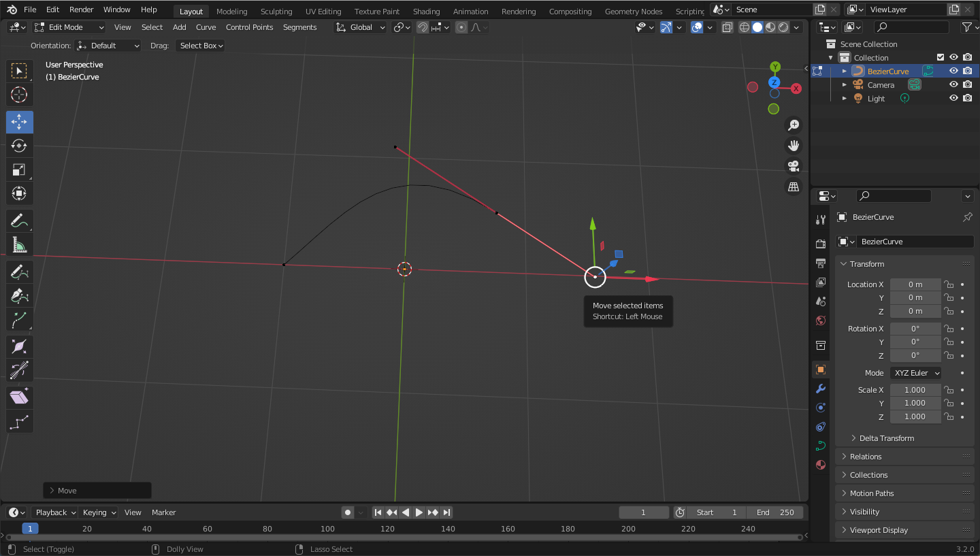Hide BezierCurve in viewport with eye icon
The height and width of the screenshot is (556, 980).
[x=953, y=71]
